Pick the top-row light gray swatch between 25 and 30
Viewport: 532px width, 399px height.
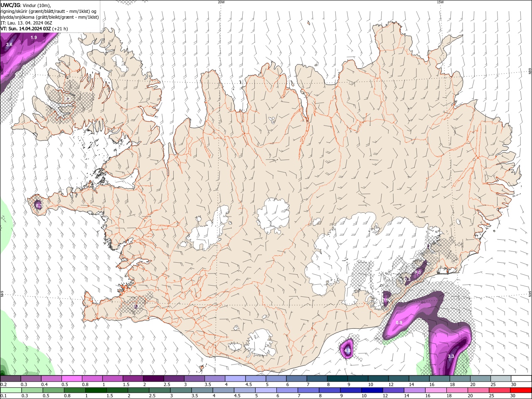point(501,379)
